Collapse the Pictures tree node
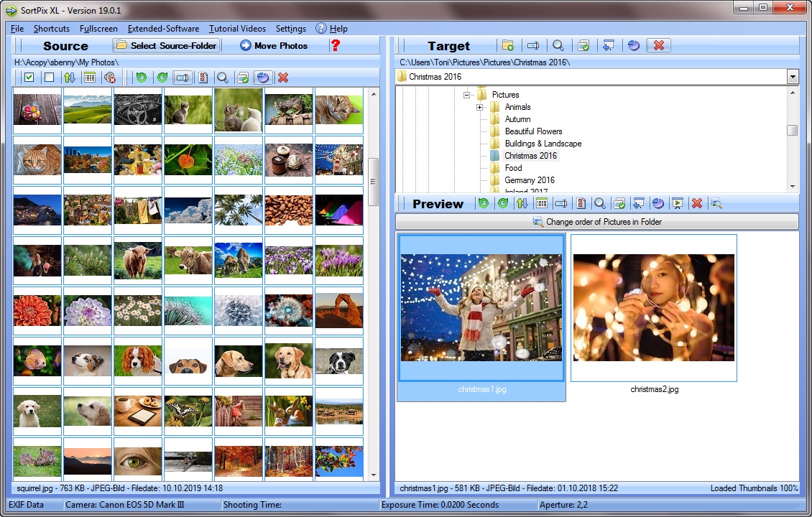The width and height of the screenshot is (812, 517). pos(468,94)
